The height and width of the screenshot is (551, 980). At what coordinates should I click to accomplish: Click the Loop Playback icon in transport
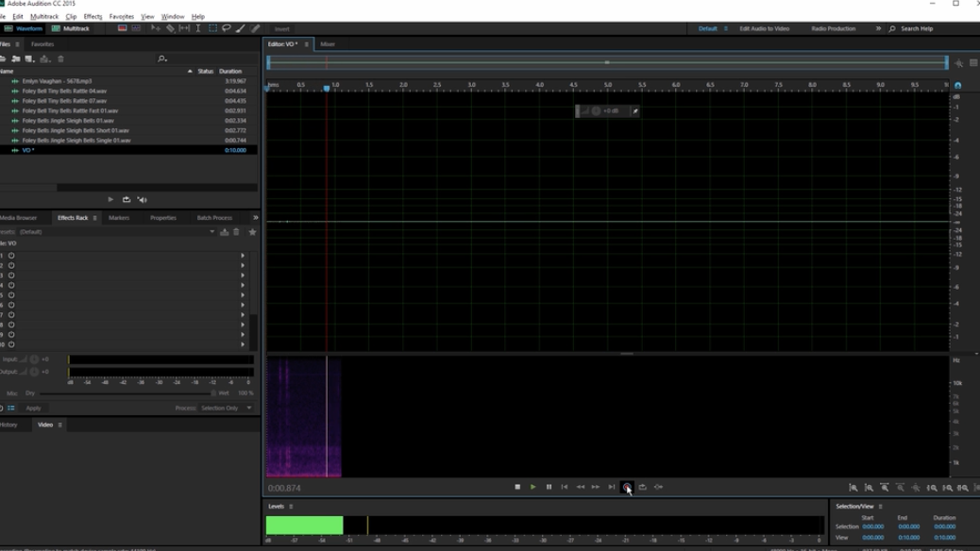643,487
